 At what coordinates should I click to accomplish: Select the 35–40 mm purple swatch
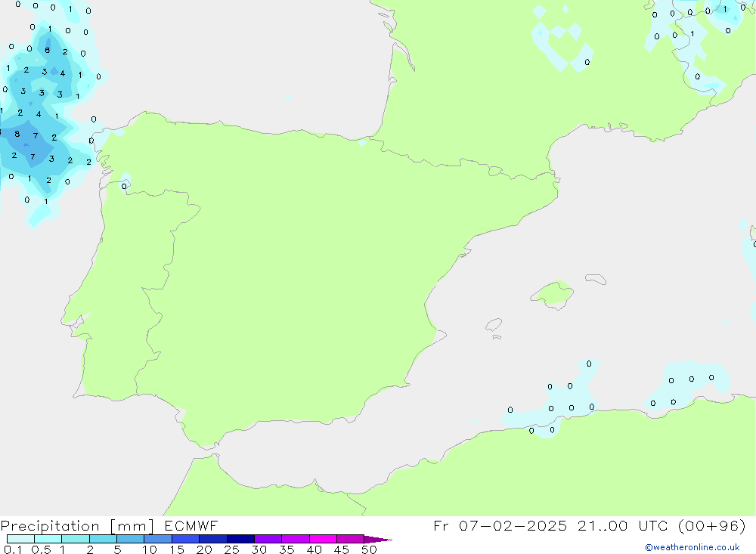[x=296, y=539]
